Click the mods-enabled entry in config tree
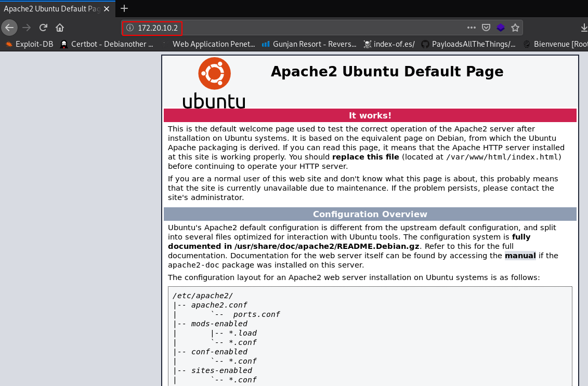This screenshot has height=386, width=588. (x=219, y=324)
